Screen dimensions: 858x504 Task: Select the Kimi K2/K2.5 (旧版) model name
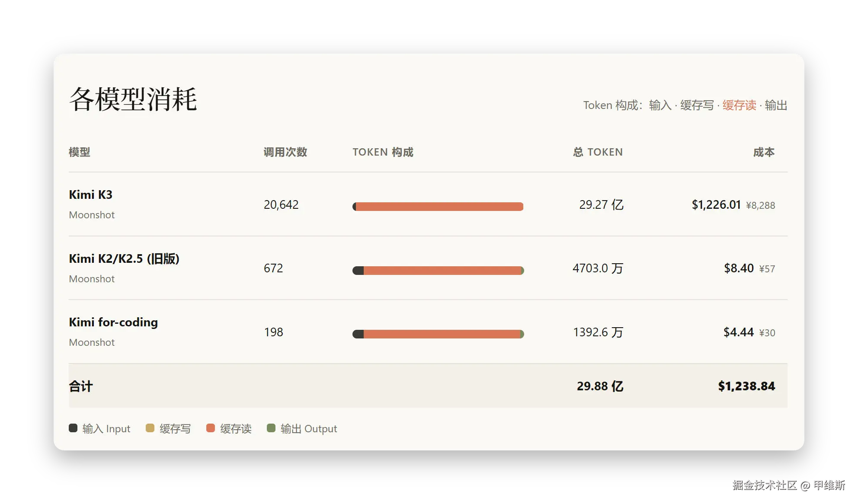click(x=124, y=258)
